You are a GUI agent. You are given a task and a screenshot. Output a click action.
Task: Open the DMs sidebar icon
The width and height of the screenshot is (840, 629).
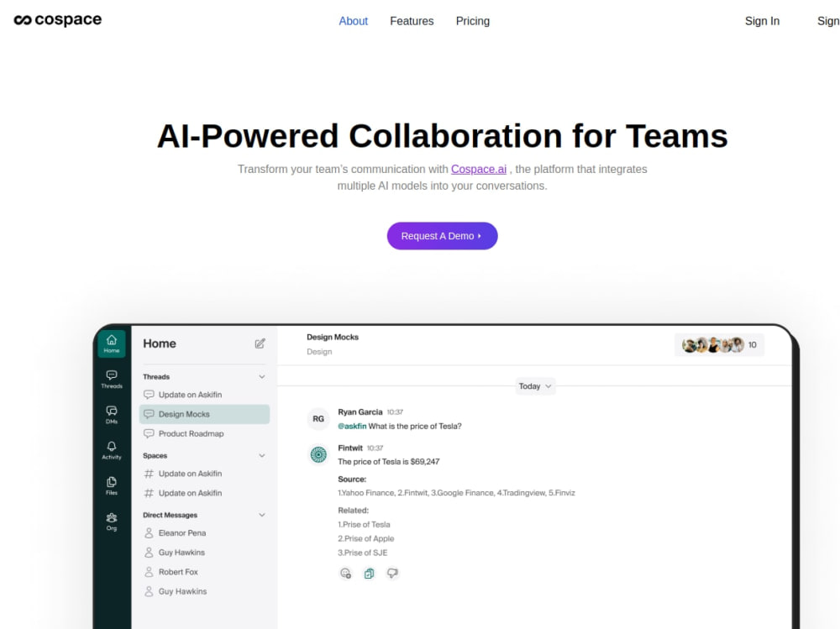point(112,415)
